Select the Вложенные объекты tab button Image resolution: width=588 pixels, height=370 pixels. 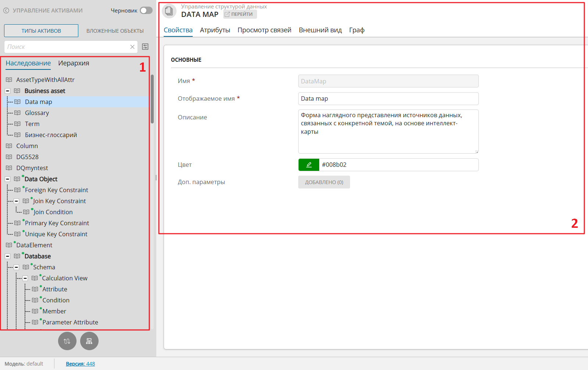(x=115, y=31)
